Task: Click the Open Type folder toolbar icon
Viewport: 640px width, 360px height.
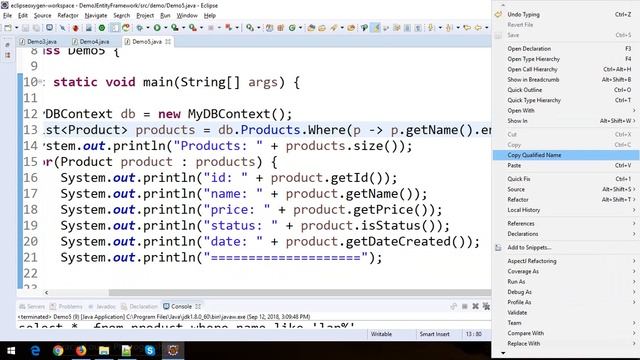Action: (x=311, y=28)
